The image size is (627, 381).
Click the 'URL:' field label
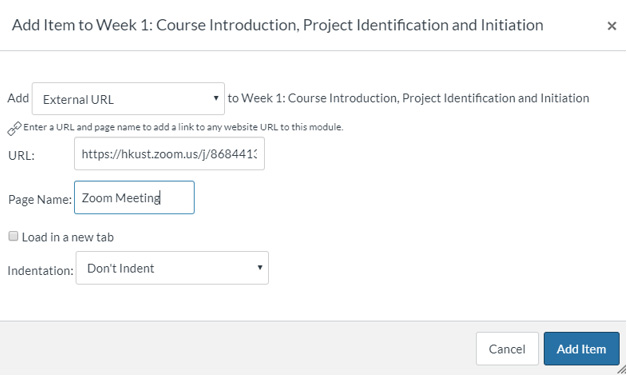(21, 155)
